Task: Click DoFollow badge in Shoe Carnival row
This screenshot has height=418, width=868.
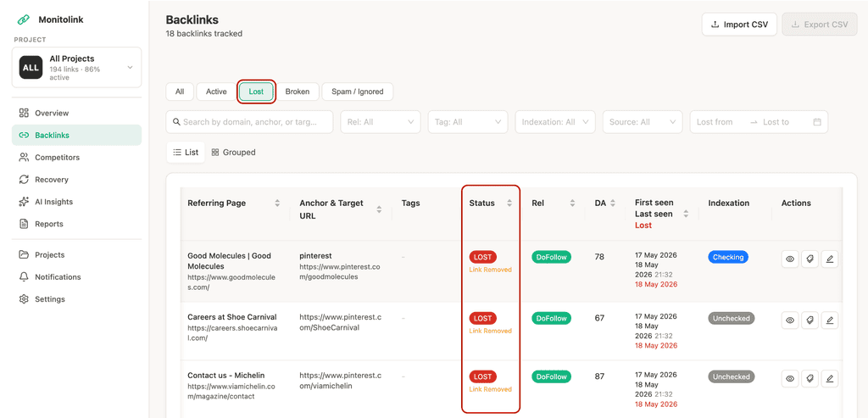Action: [551, 318]
